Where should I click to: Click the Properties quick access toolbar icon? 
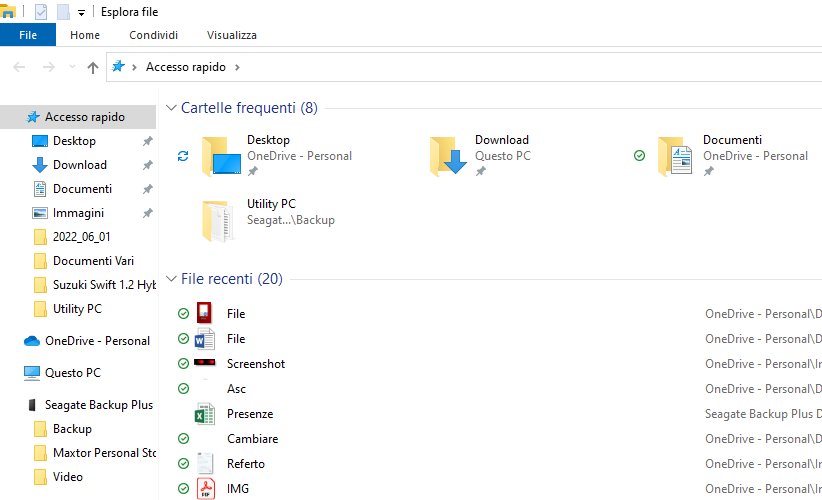(41, 12)
